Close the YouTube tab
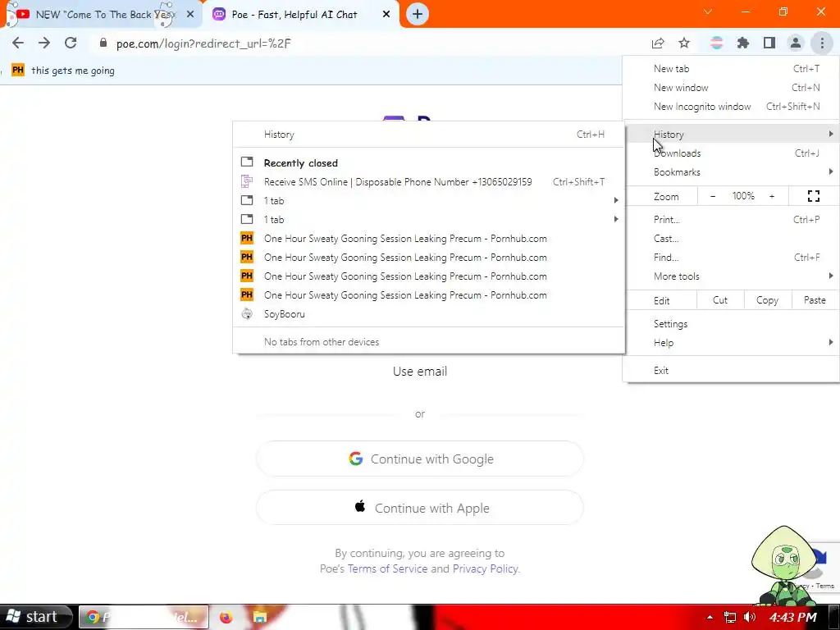 coord(190,15)
